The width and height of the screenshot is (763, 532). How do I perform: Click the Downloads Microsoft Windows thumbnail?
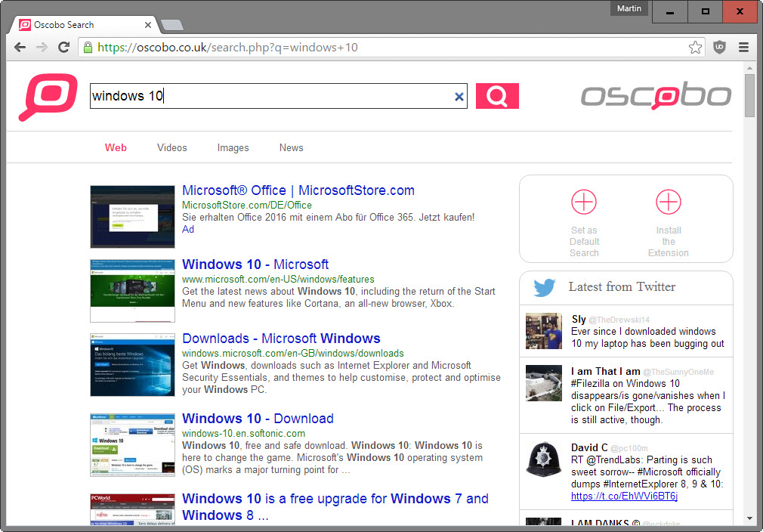[132, 364]
